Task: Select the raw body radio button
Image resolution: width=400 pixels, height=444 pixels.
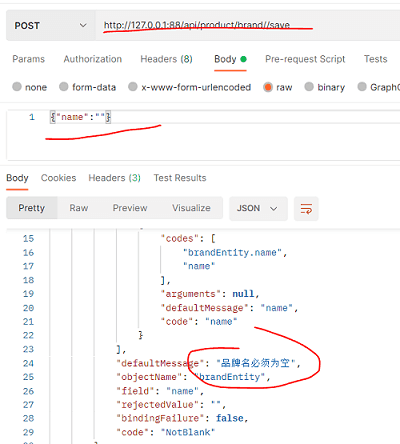Action: [268, 87]
